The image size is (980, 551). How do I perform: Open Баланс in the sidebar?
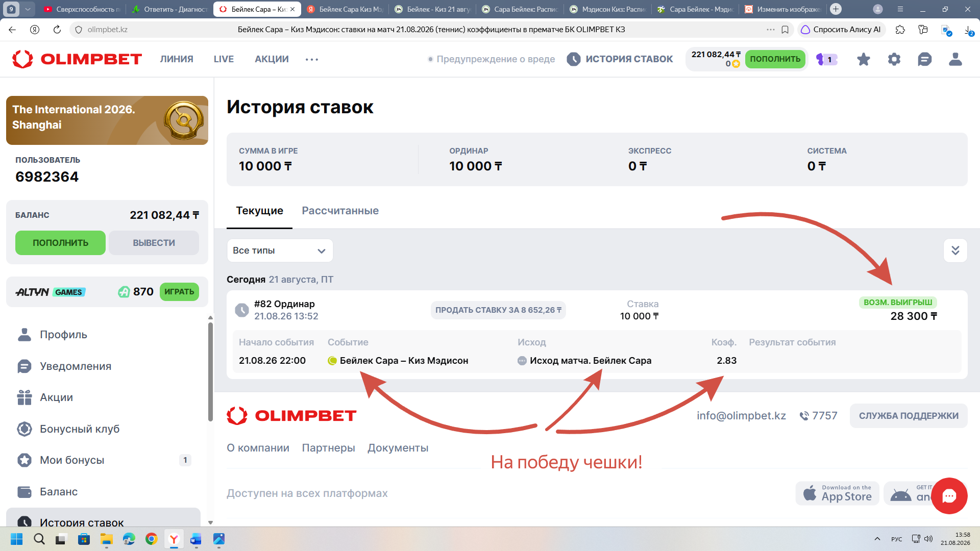pos(107,492)
